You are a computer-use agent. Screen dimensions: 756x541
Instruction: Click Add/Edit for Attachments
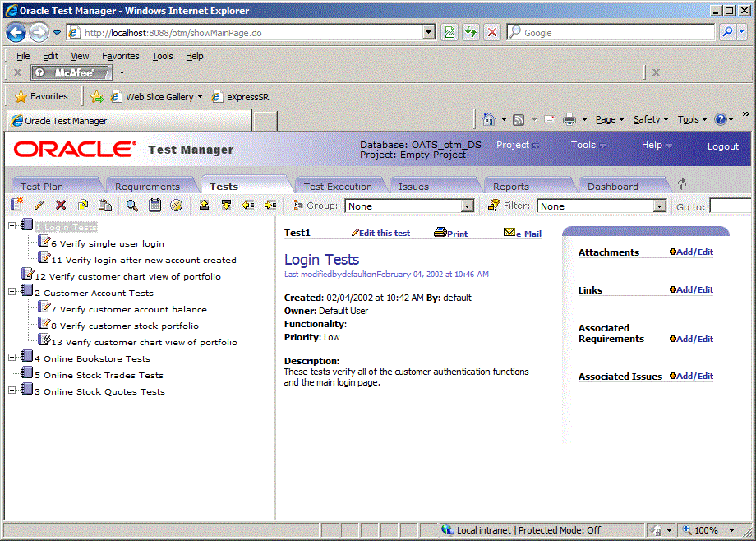click(x=691, y=252)
